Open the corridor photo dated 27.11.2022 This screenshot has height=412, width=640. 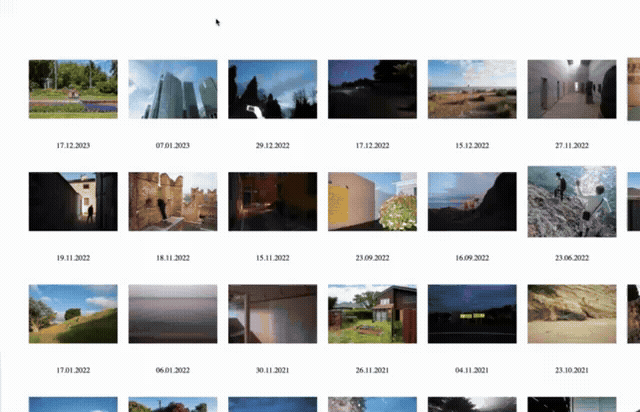pyautogui.click(x=572, y=89)
